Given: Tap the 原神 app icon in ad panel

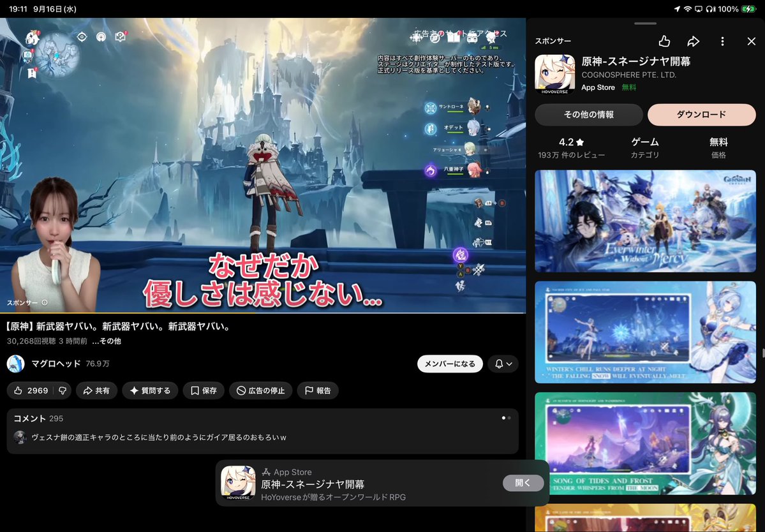Looking at the screenshot, I should [554, 74].
